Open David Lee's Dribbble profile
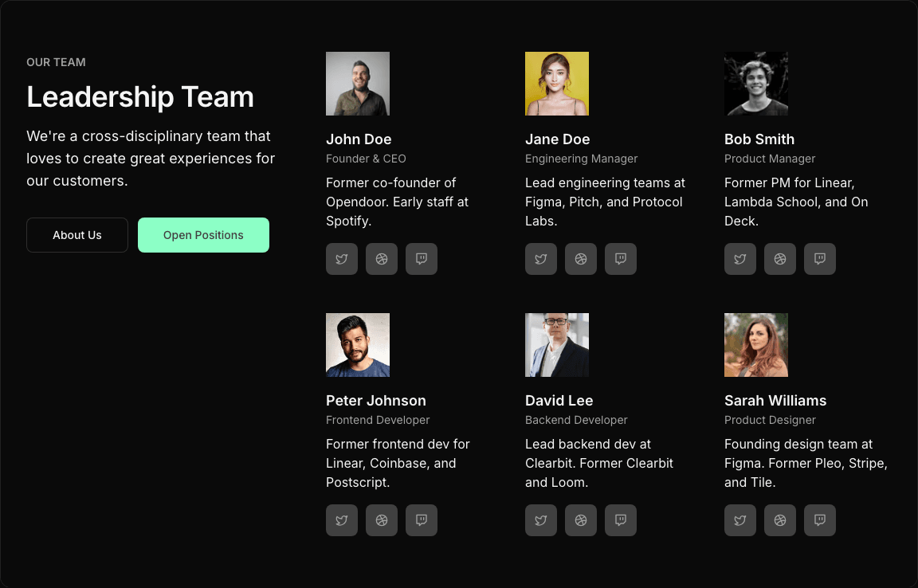 581,520
